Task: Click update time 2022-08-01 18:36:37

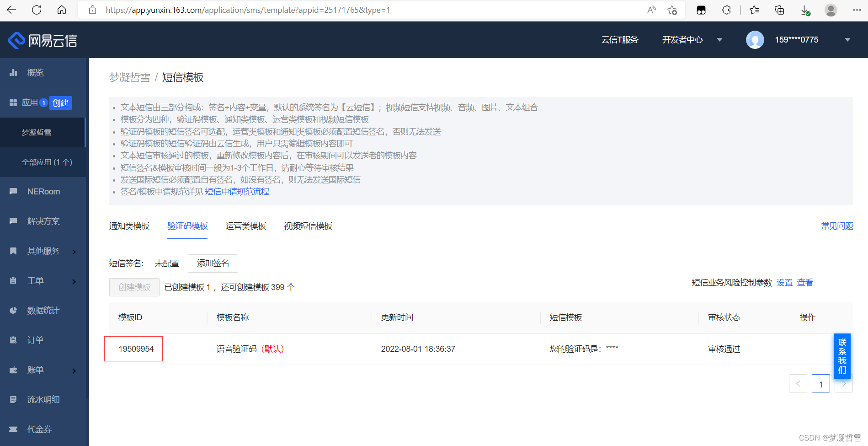Action: pyautogui.click(x=418, y=349)
